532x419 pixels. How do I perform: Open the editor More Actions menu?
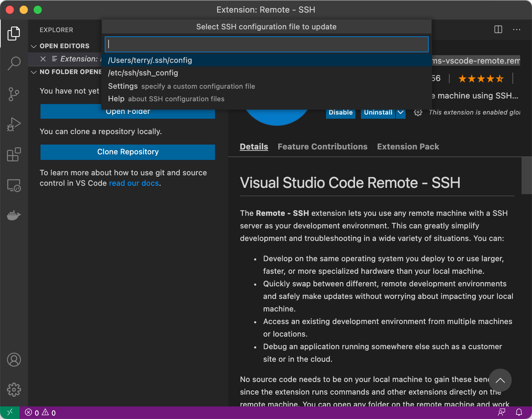(x=517, y=29)
